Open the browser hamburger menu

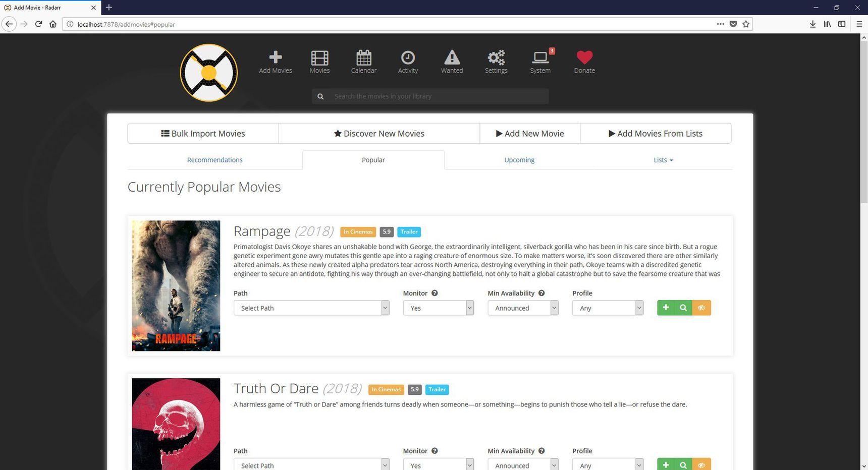(859, 24)
